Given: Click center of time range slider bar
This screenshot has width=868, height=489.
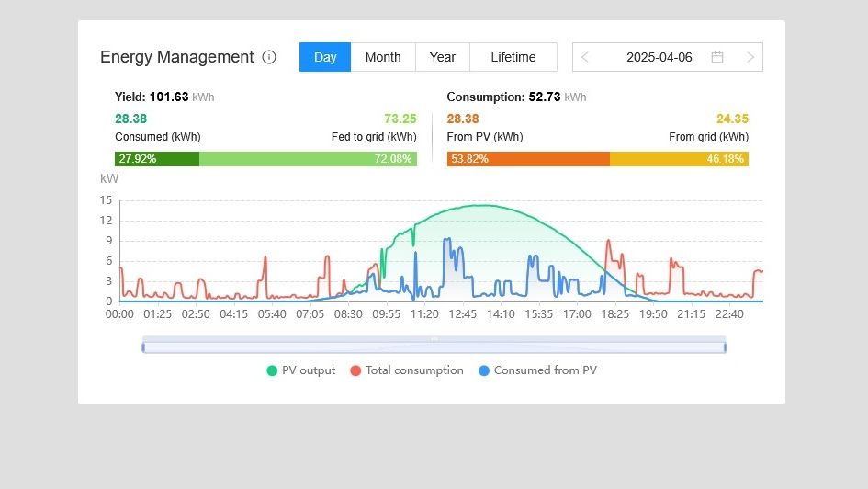Looking at the screenshot, I should click(434, 347).
